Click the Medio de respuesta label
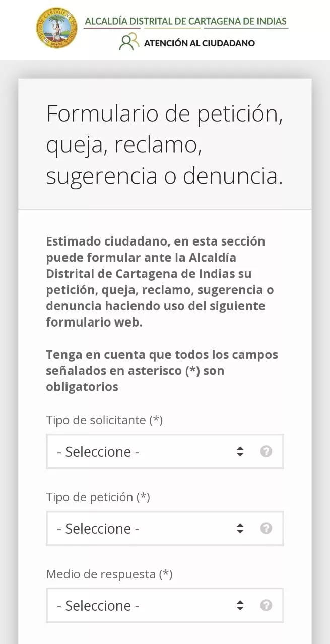 coord(109,574)
